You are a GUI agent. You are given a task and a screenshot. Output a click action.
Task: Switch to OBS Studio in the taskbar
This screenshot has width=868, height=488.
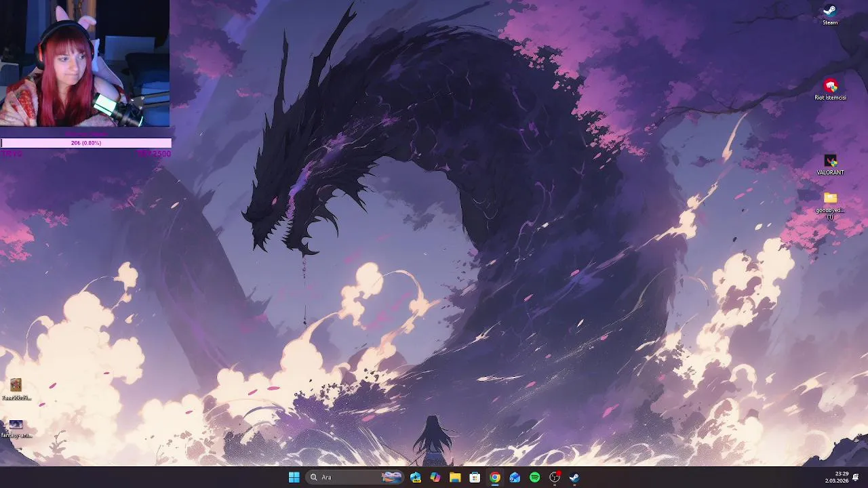click(x=555, y=477)
